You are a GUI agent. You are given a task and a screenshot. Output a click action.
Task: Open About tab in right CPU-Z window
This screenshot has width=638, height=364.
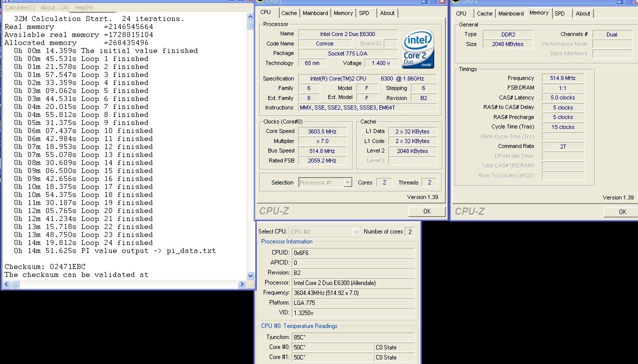pos(583,13)
